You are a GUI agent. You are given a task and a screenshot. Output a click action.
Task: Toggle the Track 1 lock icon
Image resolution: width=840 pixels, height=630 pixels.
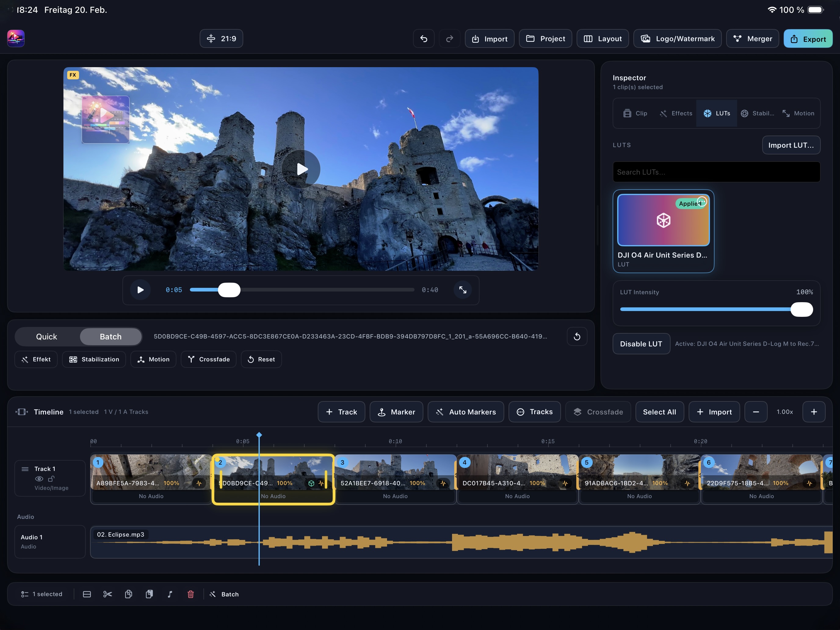tap(51, 479)
